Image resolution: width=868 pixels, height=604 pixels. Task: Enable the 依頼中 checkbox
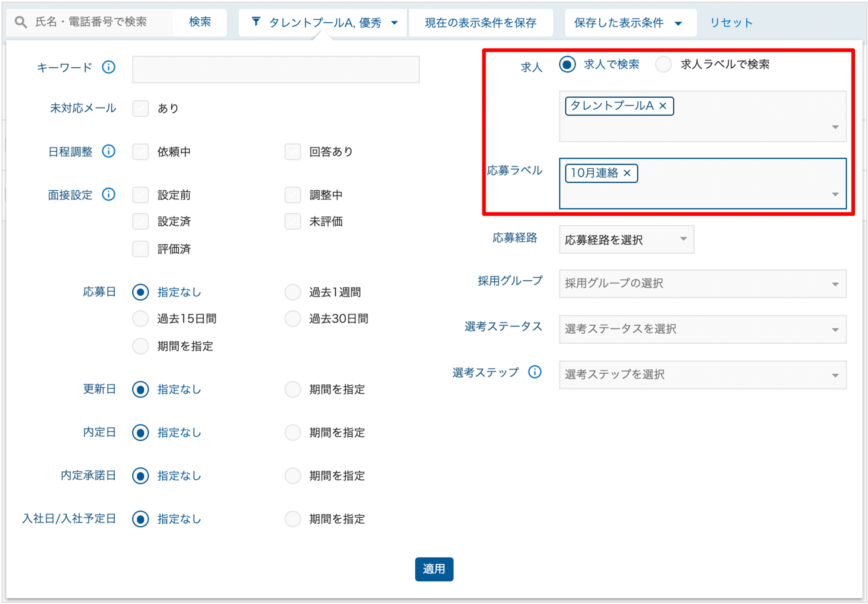pos(140,152)
